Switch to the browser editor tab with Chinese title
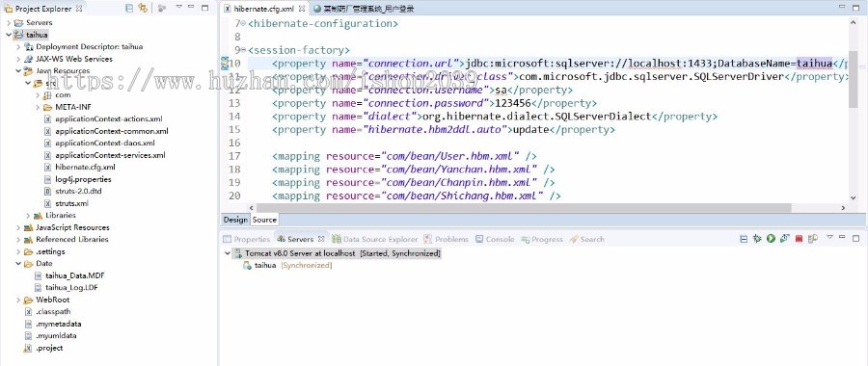868x366 pixels. click(364, 9)
